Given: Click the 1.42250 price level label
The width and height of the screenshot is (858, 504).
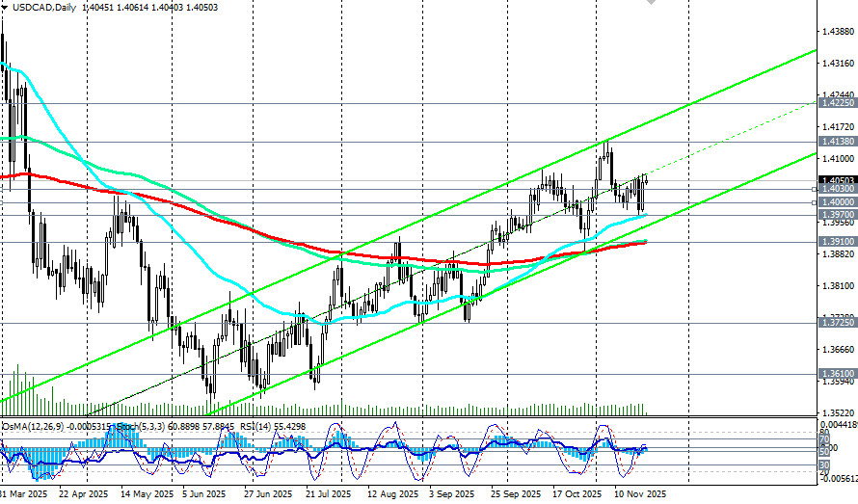Looking at the screenshot, I should [838, 103].
